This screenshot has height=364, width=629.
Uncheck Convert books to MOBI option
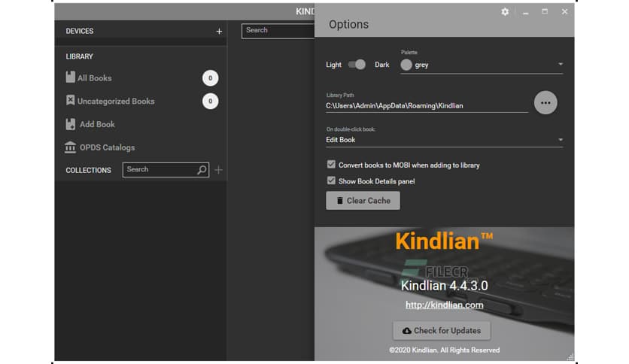pos(331,165)
